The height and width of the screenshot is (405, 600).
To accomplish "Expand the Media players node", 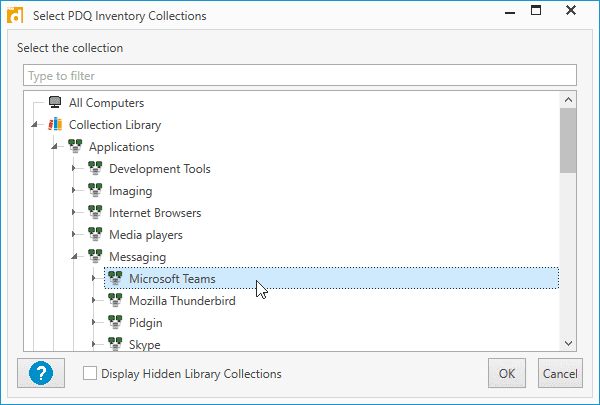I will coord(73,234).
